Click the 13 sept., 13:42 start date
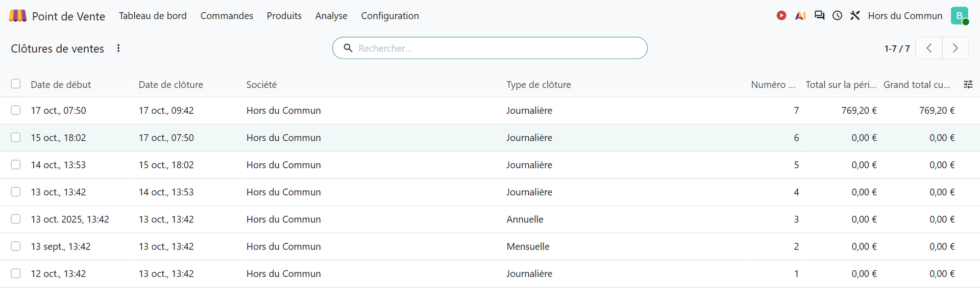This screenshot has height=306, width=980. (61, 246)
